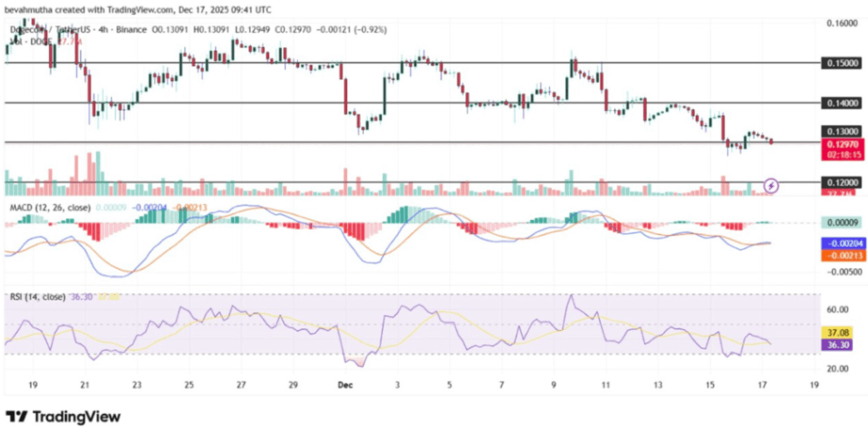This screenshot has width=868, height=427.
Task: Click date 29 on the time axis
Action: (294, 385)
